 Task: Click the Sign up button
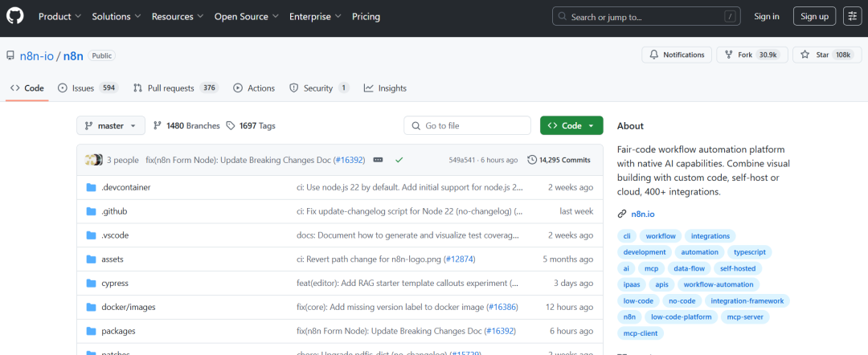pyautogui.click(x=814, y=17)
